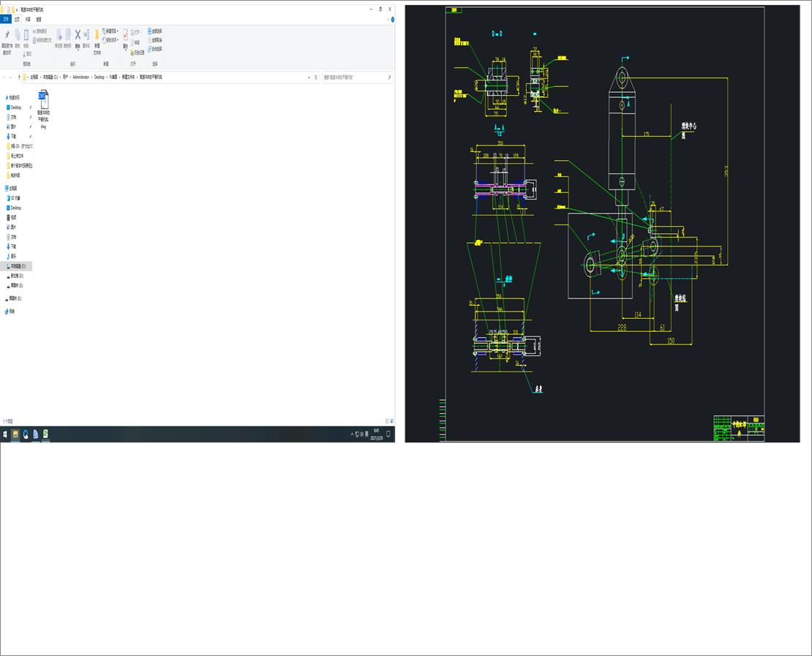Image resolution: width=812 pixels, height=656 pixels.
Task: Open the address bar history dropdown
Action: click(x=309, y=77)
